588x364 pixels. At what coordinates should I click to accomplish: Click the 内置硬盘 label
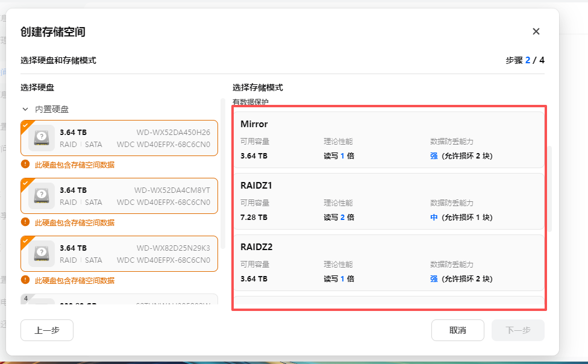tap(52, 109)
